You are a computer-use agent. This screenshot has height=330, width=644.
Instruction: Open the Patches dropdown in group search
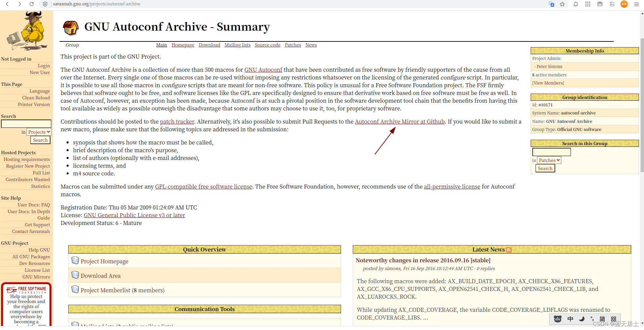tap(549, 160)
